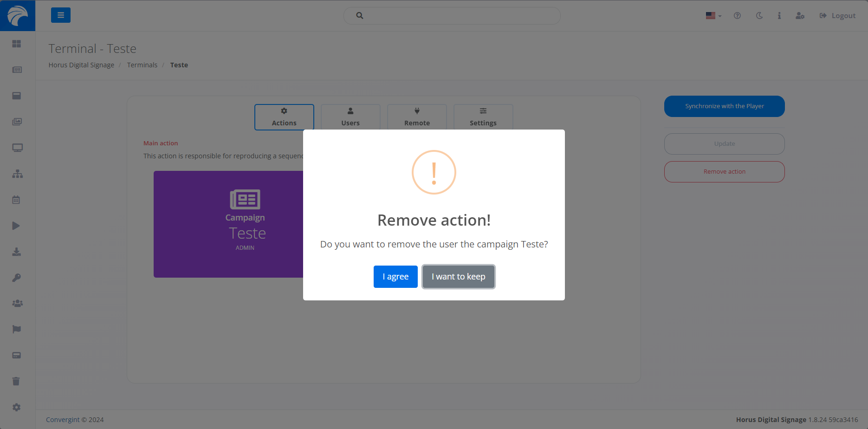Toggle dark mode moon icon

point(759,16)
